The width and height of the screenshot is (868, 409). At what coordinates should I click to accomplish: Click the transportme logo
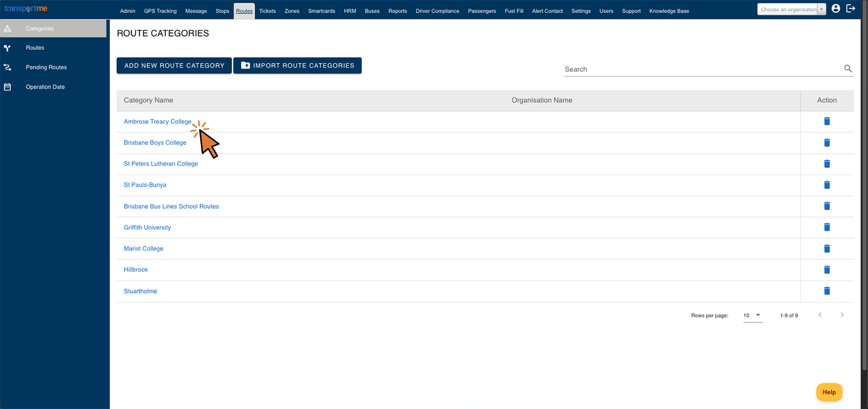coord(26,8)
